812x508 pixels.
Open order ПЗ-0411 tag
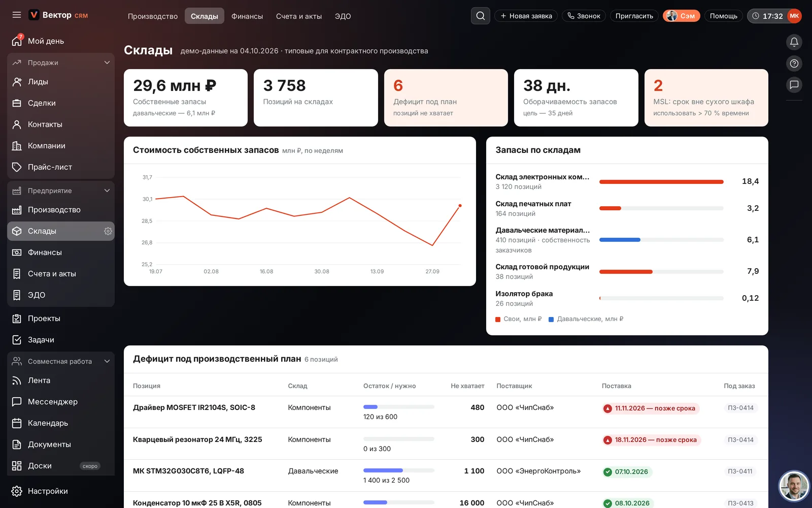pos(740,471)
